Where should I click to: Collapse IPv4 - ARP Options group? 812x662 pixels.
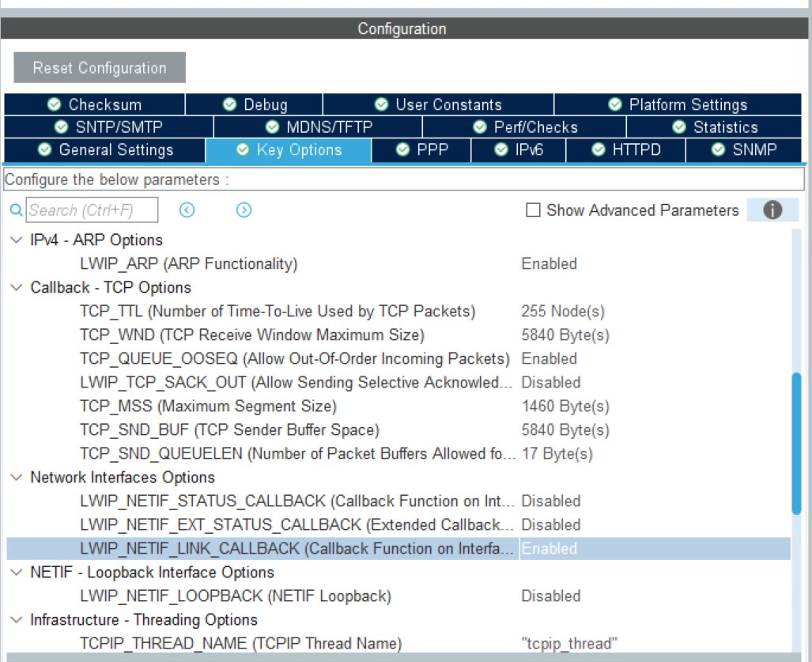(x=17, y=240)
